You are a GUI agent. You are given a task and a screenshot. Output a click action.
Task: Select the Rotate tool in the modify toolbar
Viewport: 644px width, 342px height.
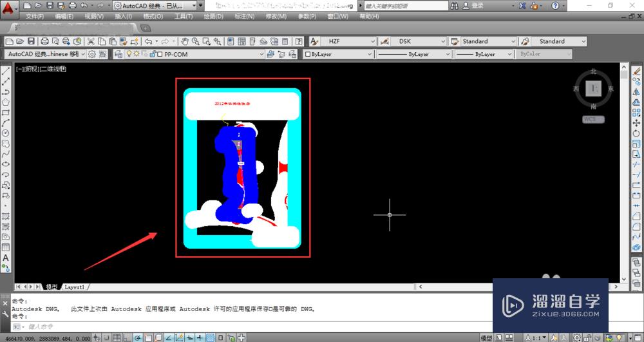pyautogui.click(x=637, y=133)
